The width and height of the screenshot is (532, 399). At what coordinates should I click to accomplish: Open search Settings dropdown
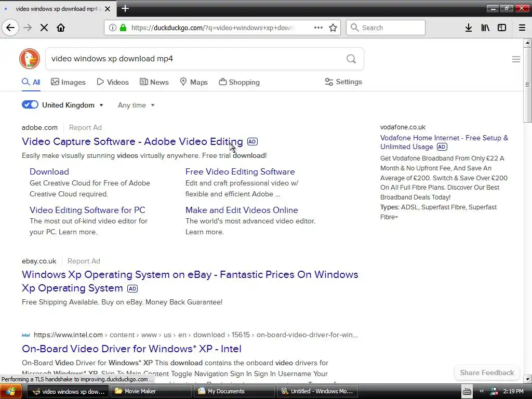click(343, 82)
